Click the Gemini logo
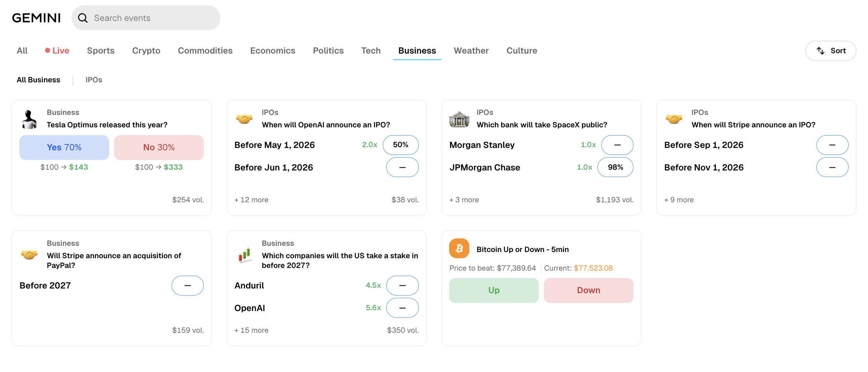868x372 pixels. [36, 18]
